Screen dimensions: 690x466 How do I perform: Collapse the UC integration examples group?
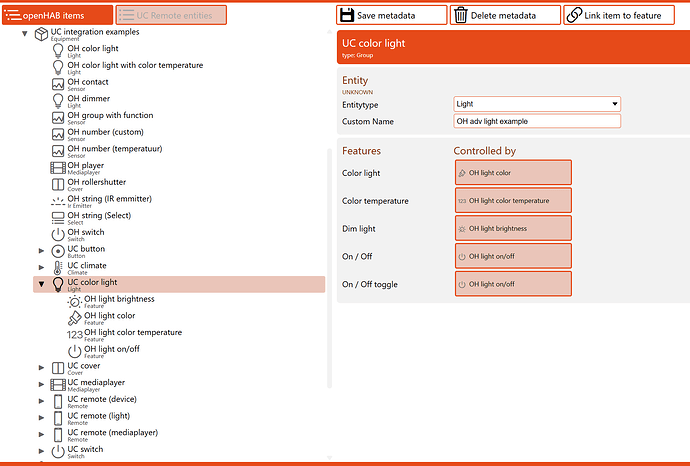[x=25, y=33]
